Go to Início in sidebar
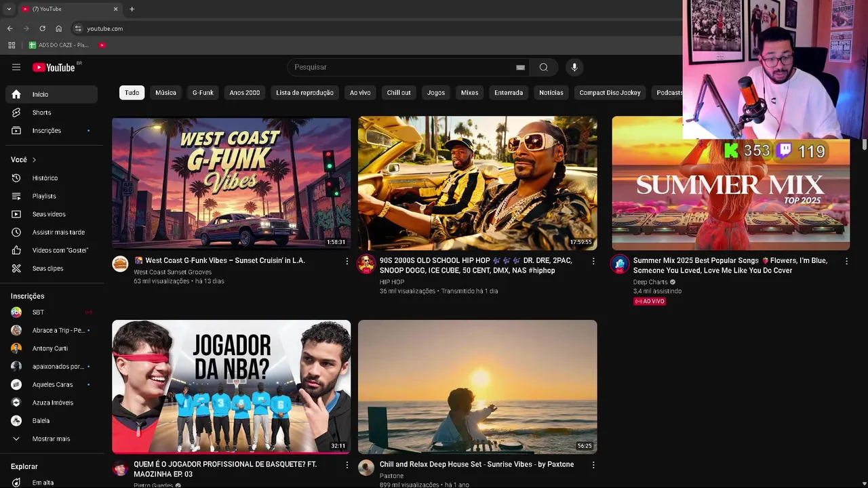The height and width of the screenshot is (488, 868). click(52, 94)
